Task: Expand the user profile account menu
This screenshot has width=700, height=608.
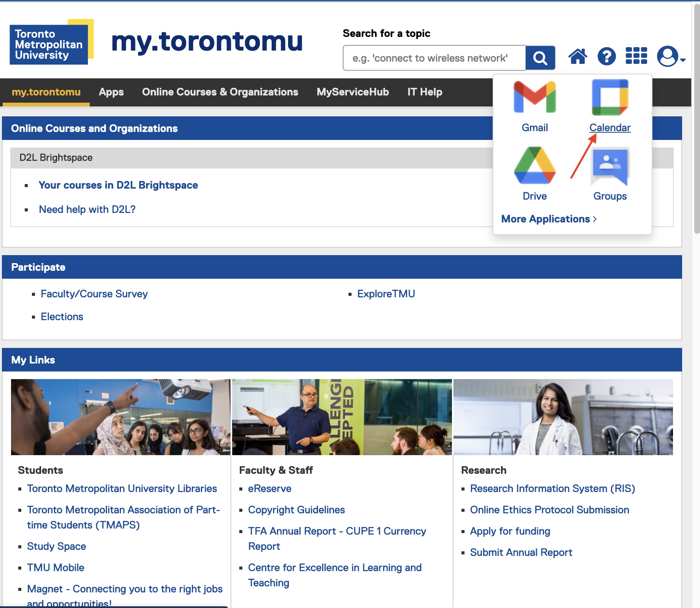Action: point(670,57)
